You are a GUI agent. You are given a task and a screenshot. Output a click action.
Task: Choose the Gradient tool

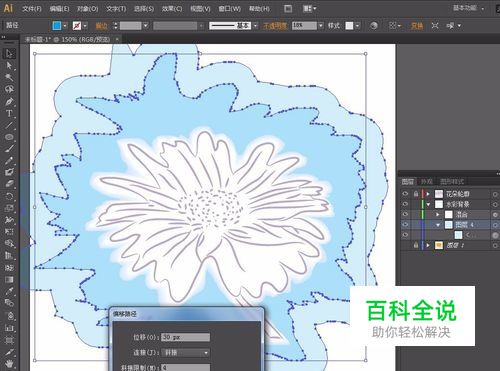point(9,279)
